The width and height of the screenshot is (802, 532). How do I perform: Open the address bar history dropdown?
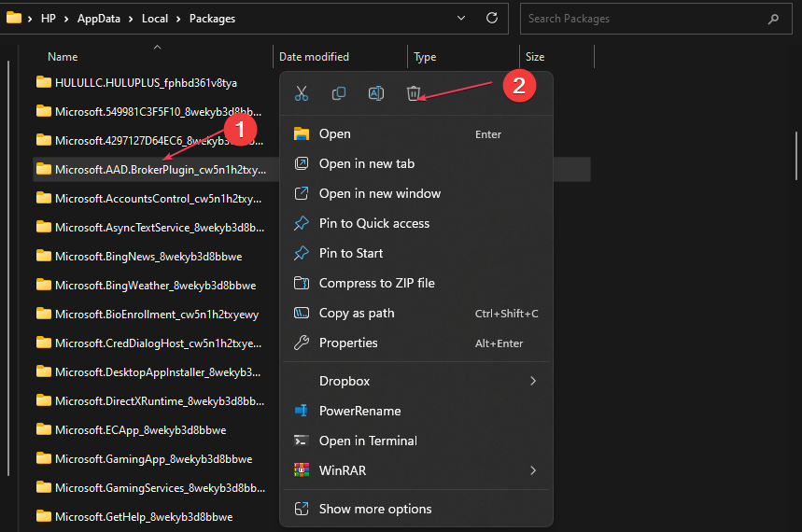click(461, 18)
